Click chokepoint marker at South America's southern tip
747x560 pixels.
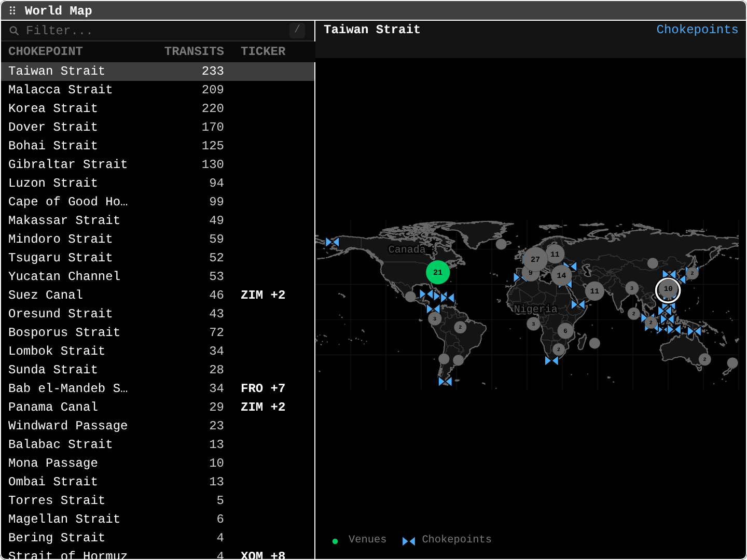coord(445,381)
